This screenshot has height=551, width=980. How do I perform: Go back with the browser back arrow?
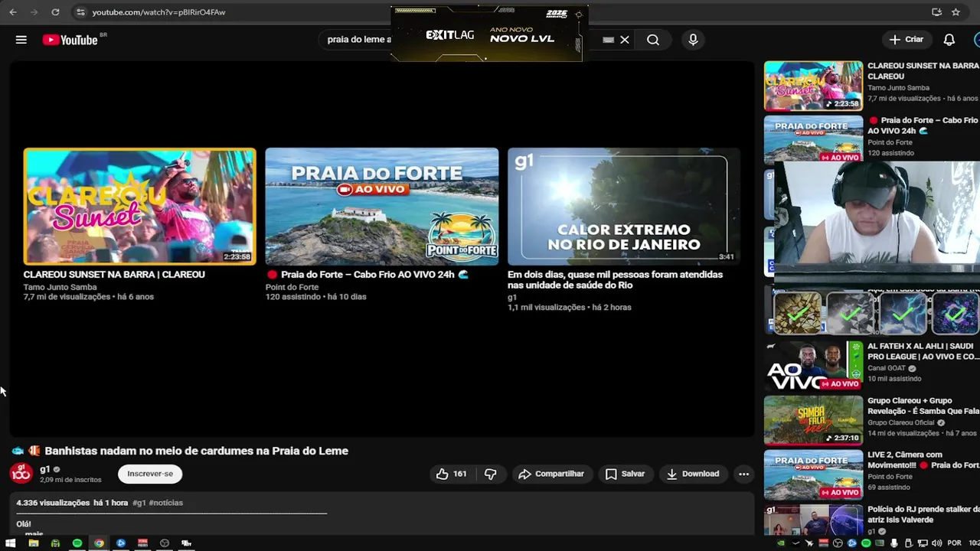[x=13, y=12]
